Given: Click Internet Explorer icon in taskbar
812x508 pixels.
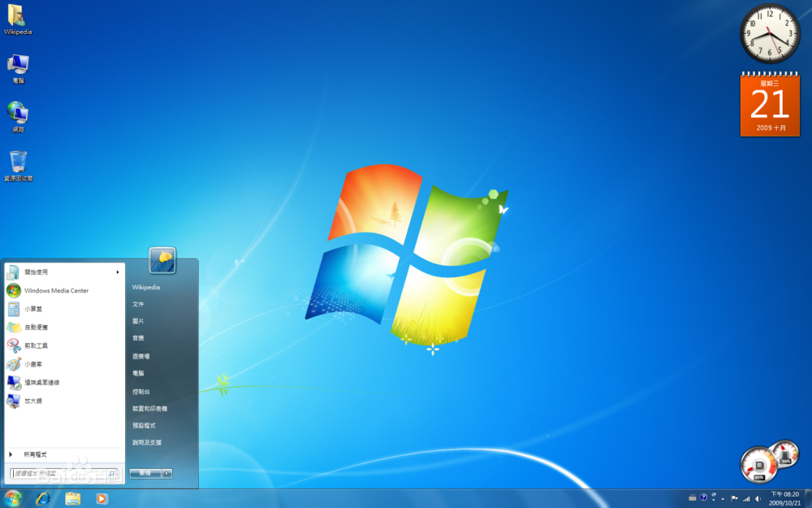Looking at the screenshot, I should [x=43, y=498].
